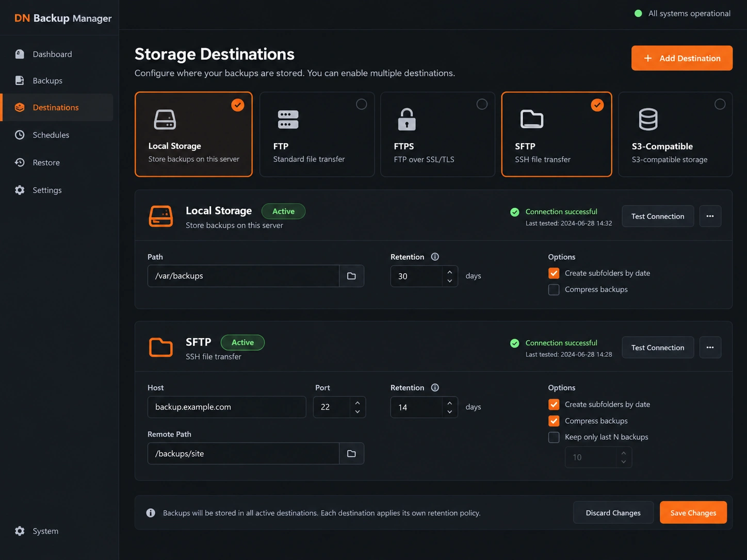Browse folder for SFTP Remote Path

click(x=351, y=454)
